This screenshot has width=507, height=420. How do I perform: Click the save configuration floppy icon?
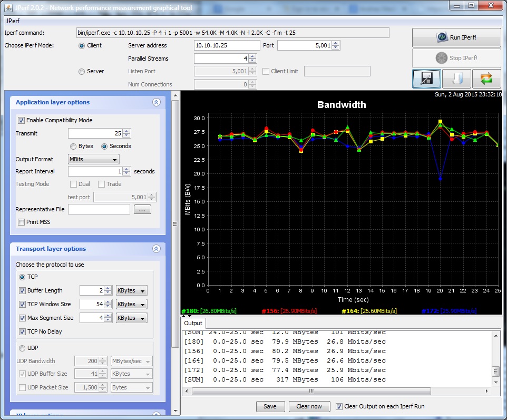click(426, 79)
